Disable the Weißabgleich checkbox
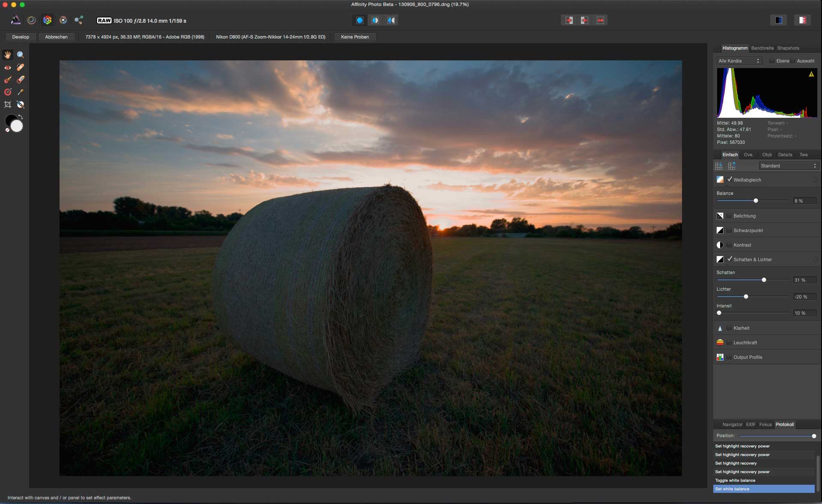The width and height of the screenshot is (822, 504). coord(730,179)
